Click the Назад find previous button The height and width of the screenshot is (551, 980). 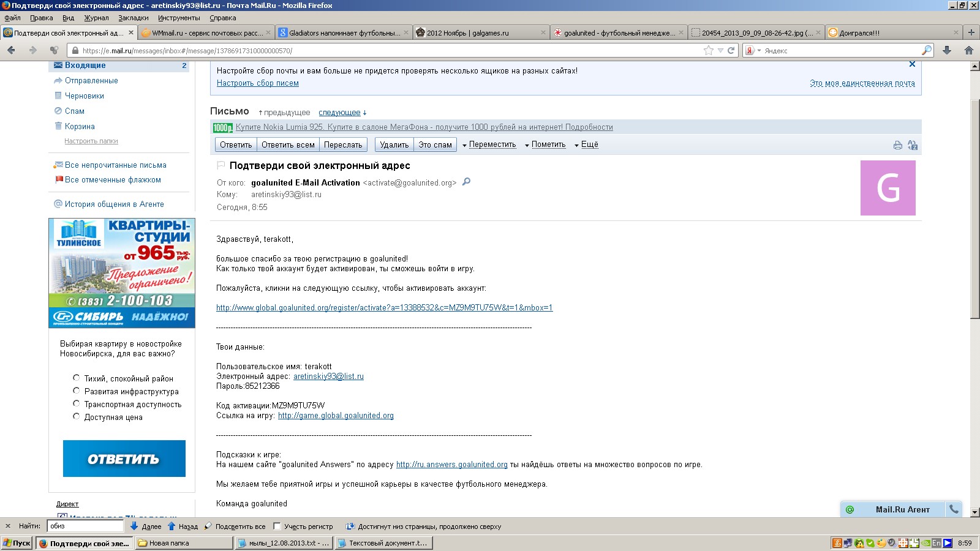tap(183, 527)
